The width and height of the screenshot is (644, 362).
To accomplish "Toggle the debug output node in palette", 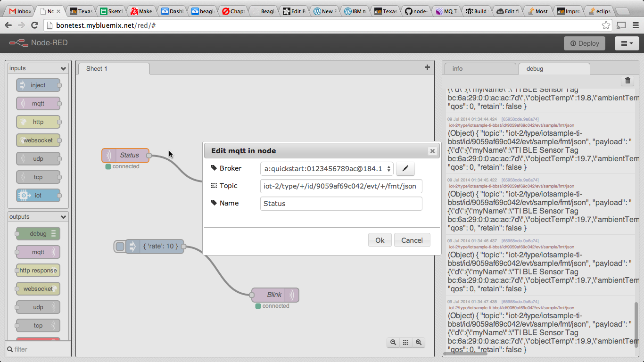I will 38,234.
